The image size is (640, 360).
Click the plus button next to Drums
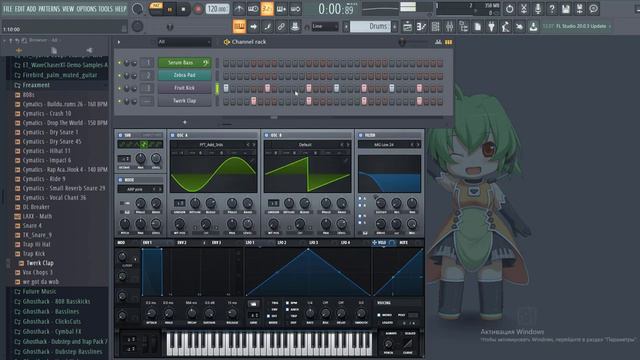tap(395, 27)
